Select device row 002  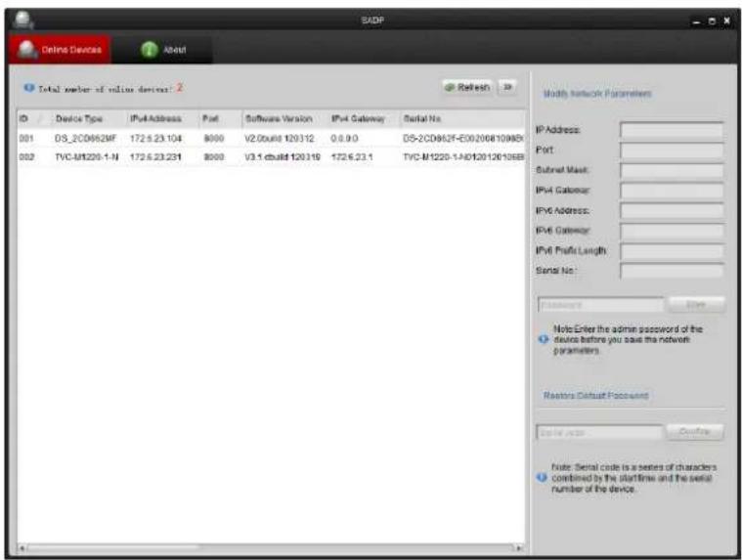click(271, 157)
